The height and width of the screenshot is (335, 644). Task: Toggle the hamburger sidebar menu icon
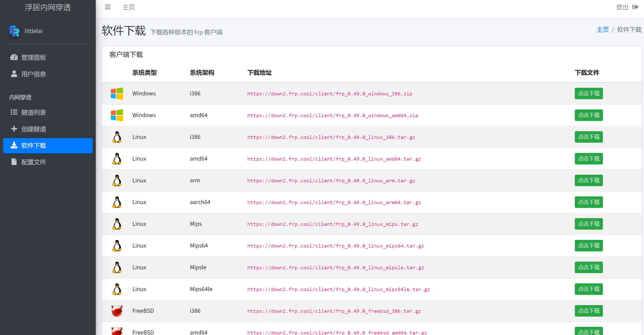pyautogui.click(x=108, y=7)
